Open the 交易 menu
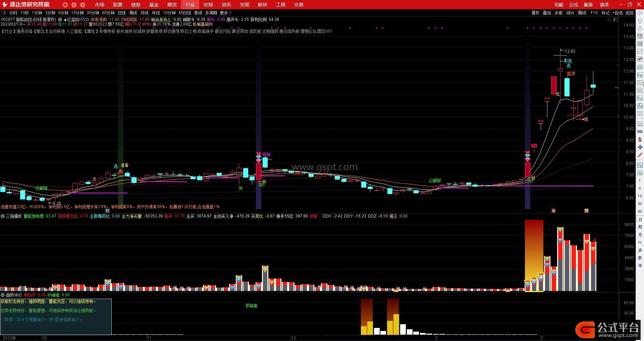The height and width of the screenshot is (341, 644). click(299, 5)
